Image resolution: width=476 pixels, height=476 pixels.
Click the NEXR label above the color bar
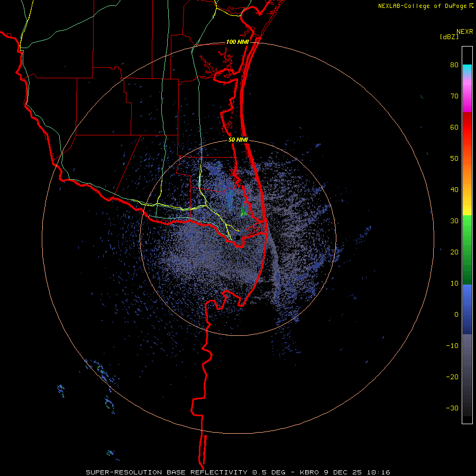point(464,32)
